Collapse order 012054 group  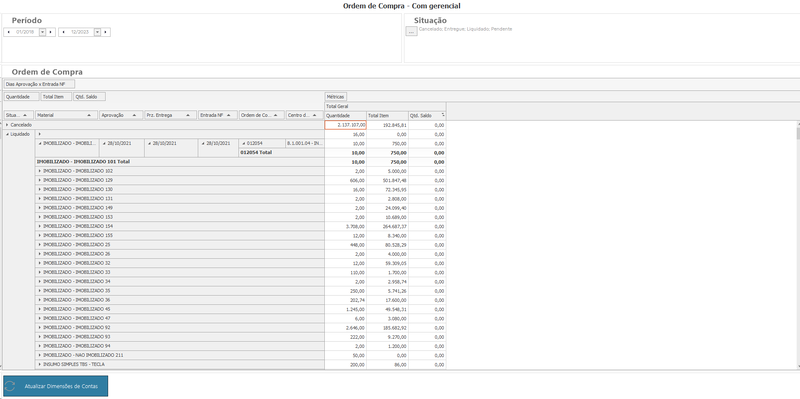(244, 143)
